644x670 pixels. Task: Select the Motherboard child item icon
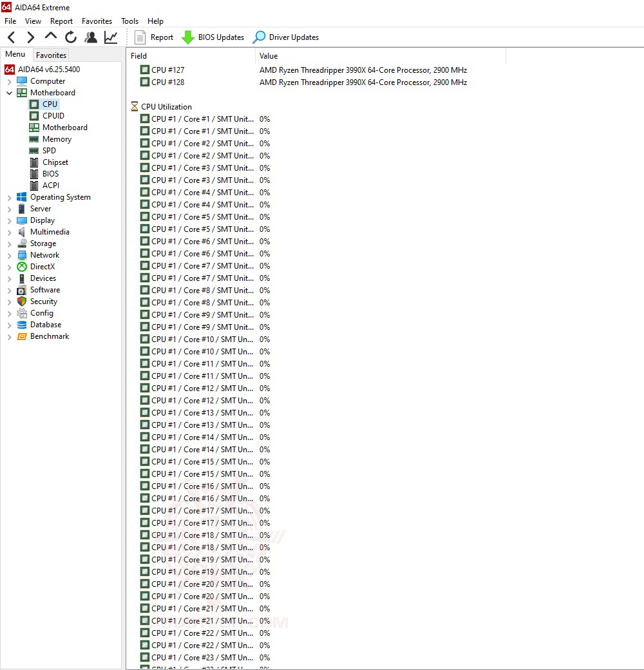[34, 128]
